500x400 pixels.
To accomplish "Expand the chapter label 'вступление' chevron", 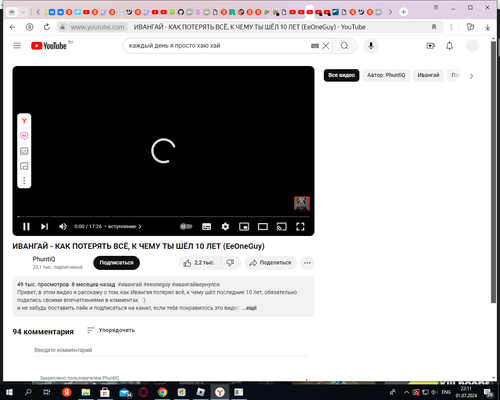I will [x=140, y=227].
